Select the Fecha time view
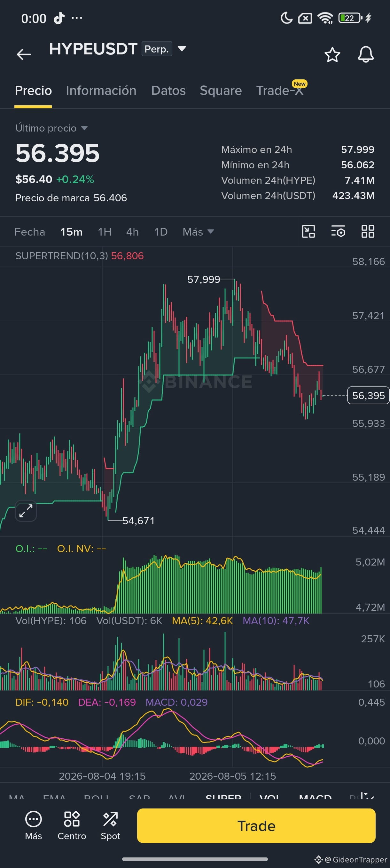This screenshot has height=868, width=390. (30, 232)
